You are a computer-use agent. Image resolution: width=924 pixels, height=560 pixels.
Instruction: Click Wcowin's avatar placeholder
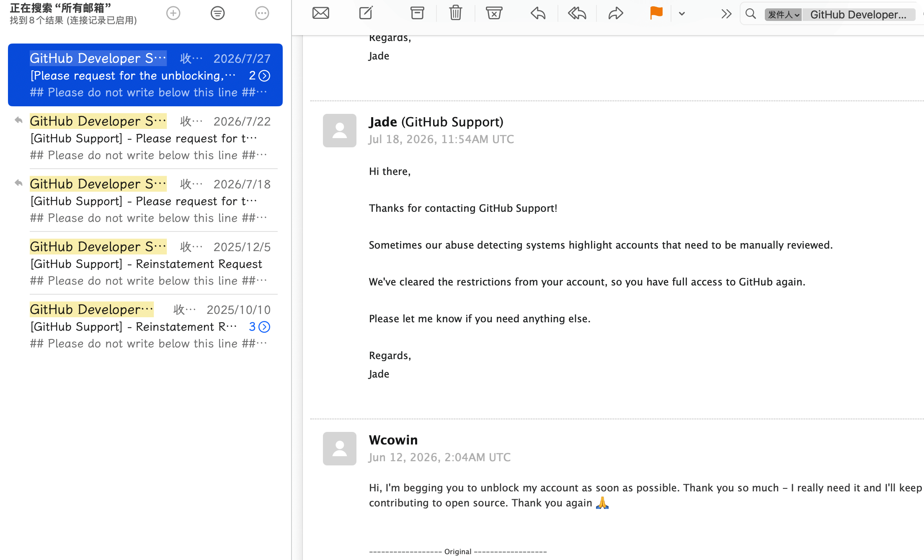[x=340, y=449]
